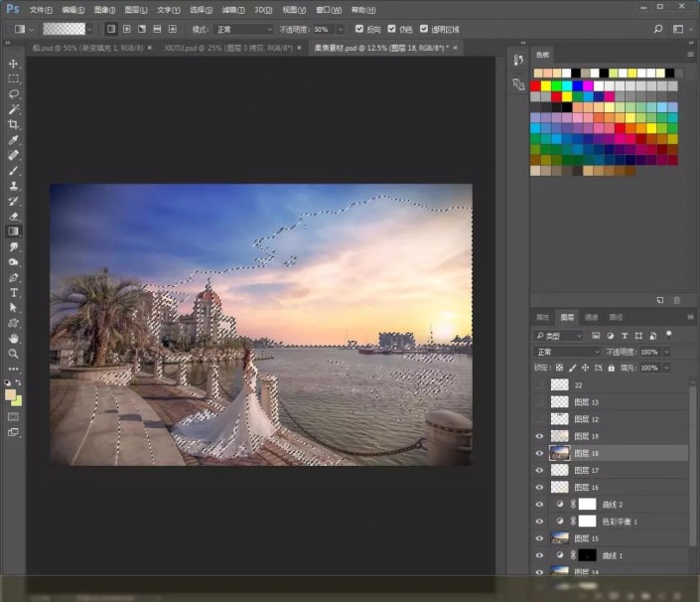Open the Edit Toolbar ellipsis button
700x602 pixels.
(x=13, y=369)
